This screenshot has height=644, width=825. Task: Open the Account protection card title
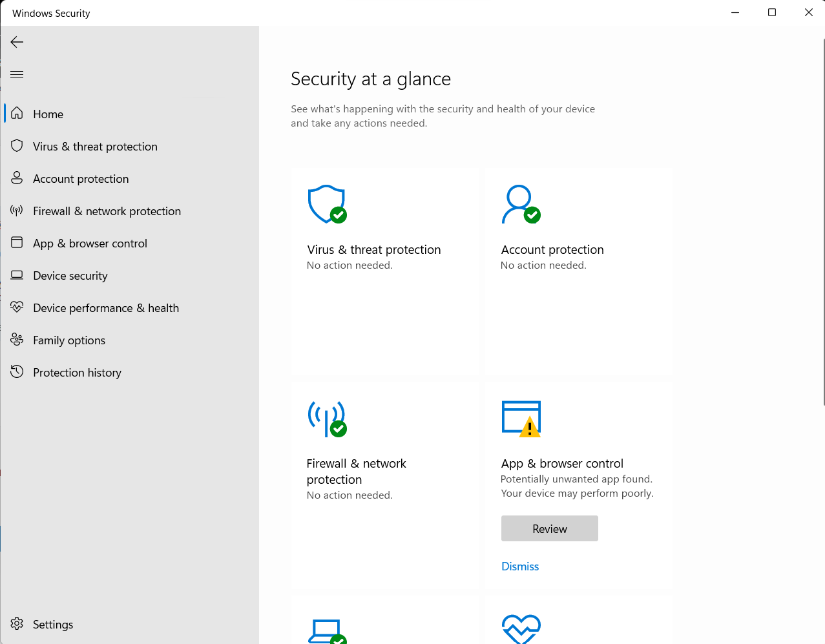tap(552, 249)
